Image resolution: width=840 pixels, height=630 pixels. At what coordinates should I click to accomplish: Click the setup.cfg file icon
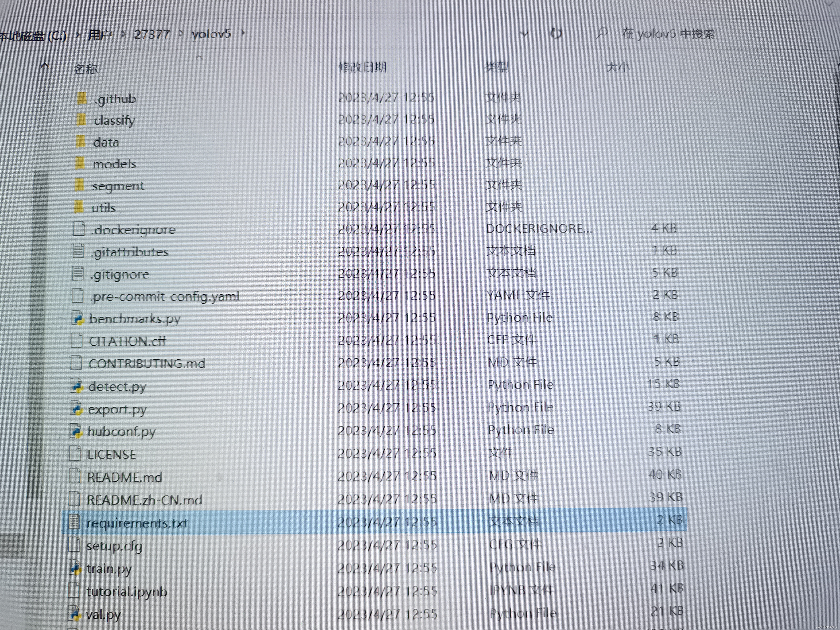coord(74,545)
